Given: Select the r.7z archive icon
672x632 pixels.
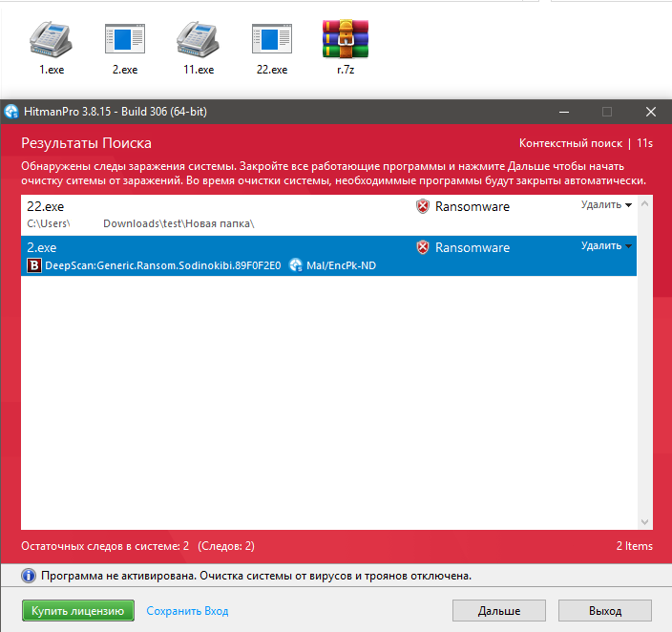Looking at the screenshot, I should [x=346, y=39].
